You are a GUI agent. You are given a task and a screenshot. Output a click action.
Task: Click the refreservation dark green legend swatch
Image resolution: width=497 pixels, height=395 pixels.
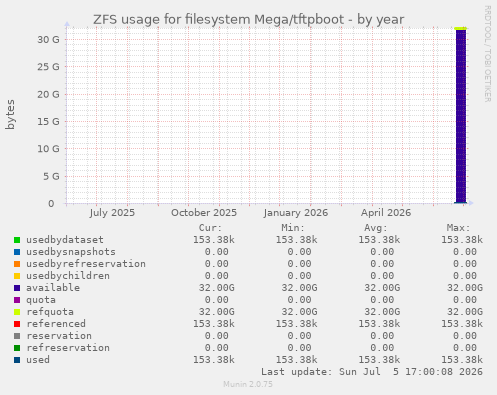(x=17, y=348)
